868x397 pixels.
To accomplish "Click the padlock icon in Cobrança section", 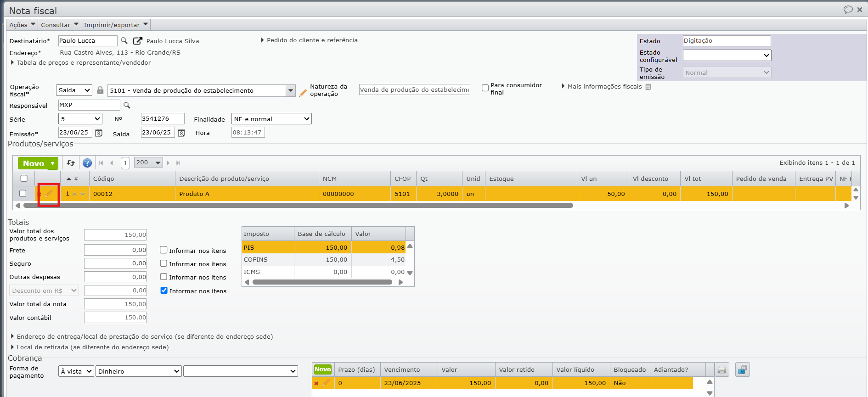I will [742, 369].
